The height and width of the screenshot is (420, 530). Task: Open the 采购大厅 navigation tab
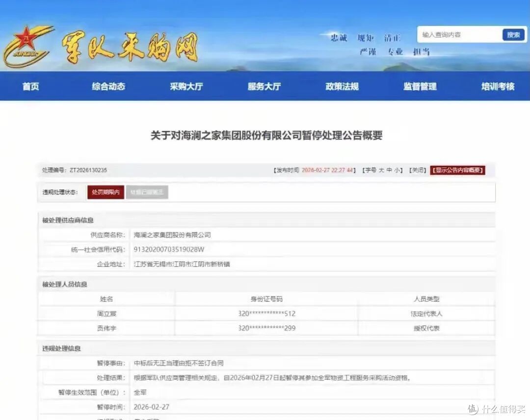pos(186,86)
